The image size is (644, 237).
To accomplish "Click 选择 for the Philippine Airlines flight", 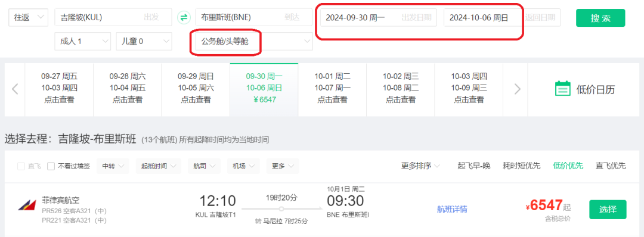I will 608,210.
